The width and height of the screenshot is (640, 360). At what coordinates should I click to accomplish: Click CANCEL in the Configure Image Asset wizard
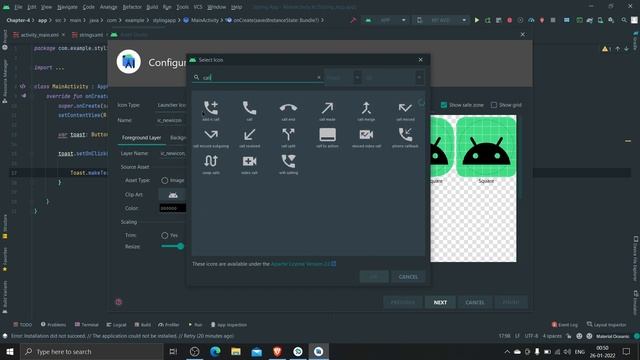[x=475, y=302]
